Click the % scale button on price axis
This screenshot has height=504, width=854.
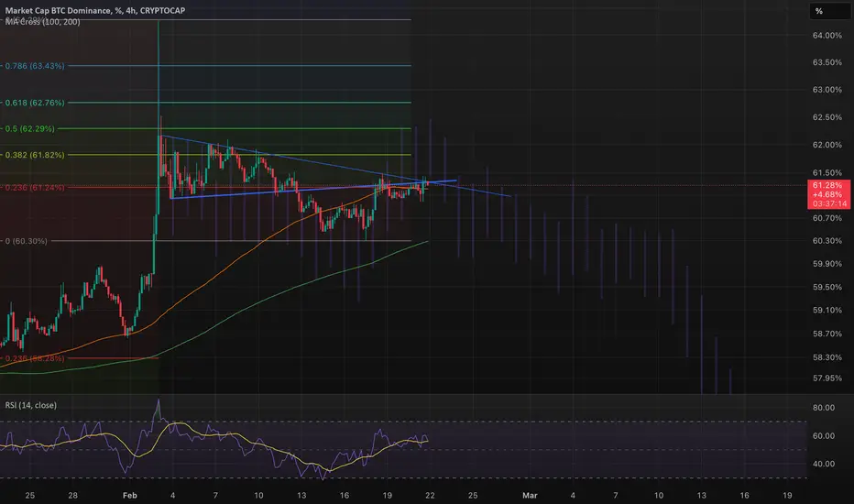pyautogui.click(x=828, y=11)
